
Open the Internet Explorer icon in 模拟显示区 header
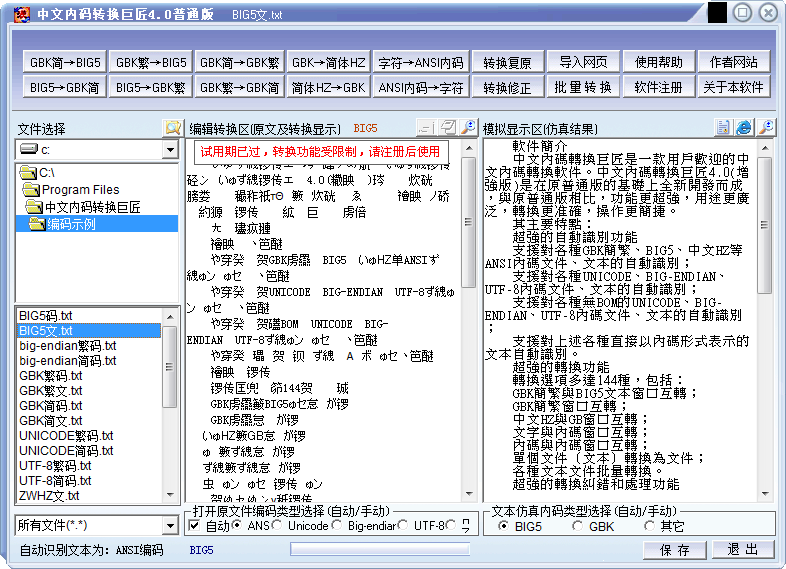pos(744,128)
